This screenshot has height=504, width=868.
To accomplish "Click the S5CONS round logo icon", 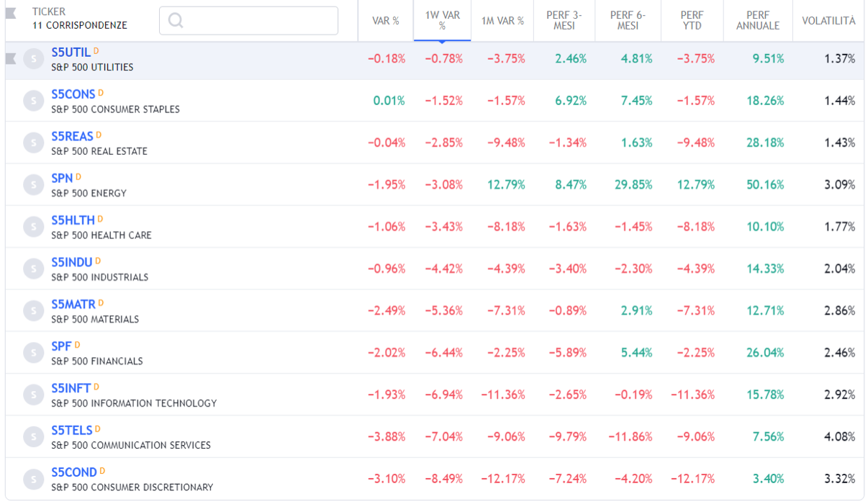I will pyautogui.click(x=33, y=101).
